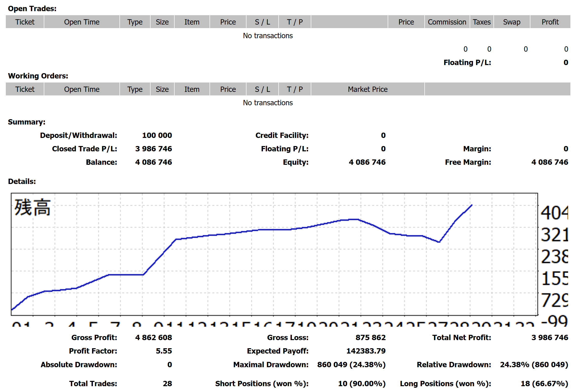Image resolution: width=580 pixels, height=392 pixels.
Task: Click the Total Net Profit value
Action: pos(549,338)
